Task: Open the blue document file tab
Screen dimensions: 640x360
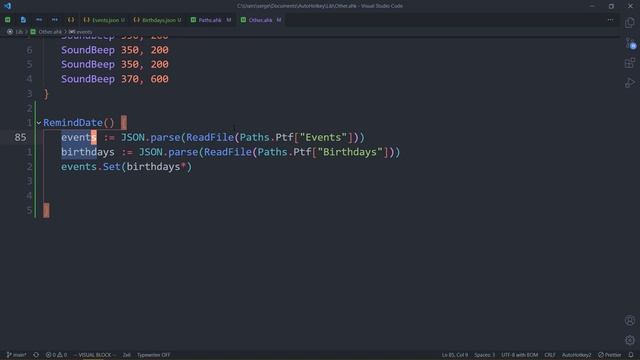Action: (23, 20)
